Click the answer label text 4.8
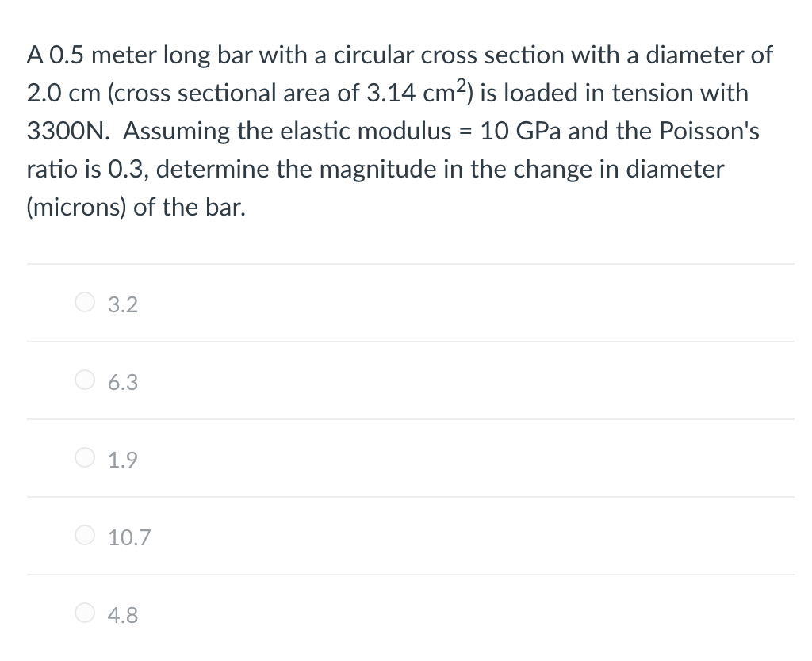This screenshot has width=812, height=661. coord(122,615)
